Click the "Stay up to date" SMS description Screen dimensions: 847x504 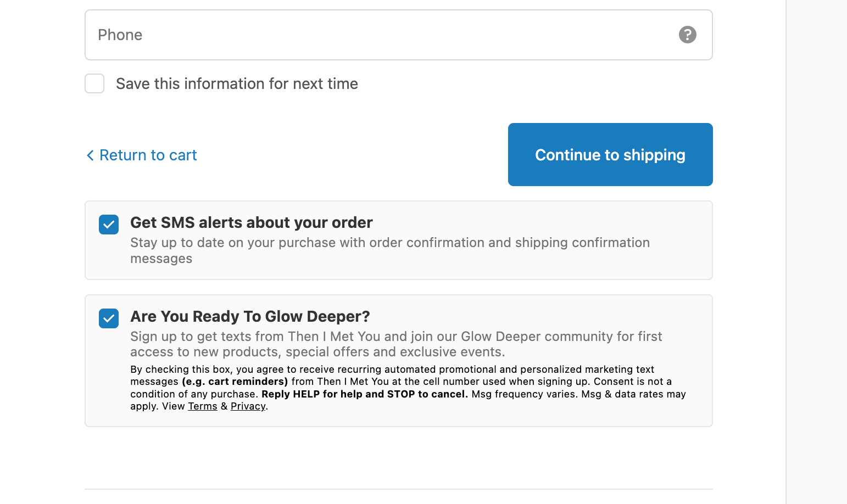pos(389,243)
